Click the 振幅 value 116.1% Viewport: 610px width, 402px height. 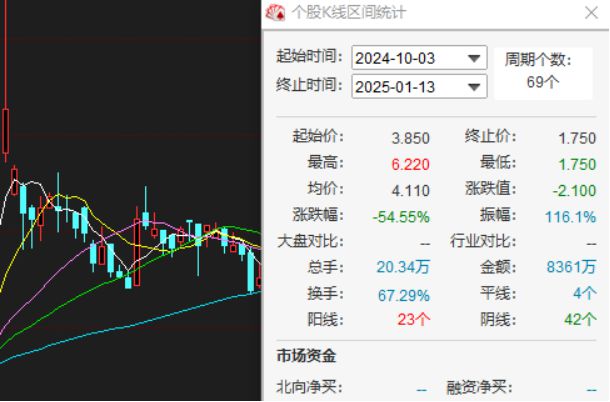coord(570,217)
